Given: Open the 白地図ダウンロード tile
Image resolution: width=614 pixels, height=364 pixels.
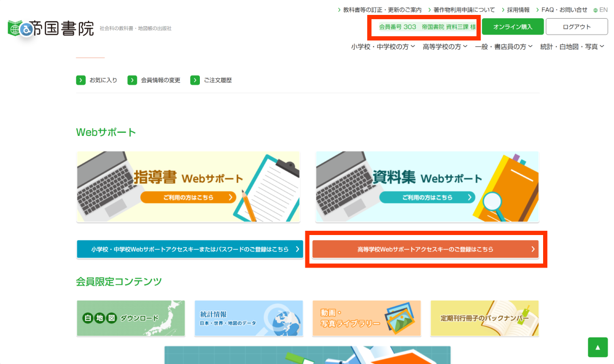Looking at the screenshot, I should point(131,318).
